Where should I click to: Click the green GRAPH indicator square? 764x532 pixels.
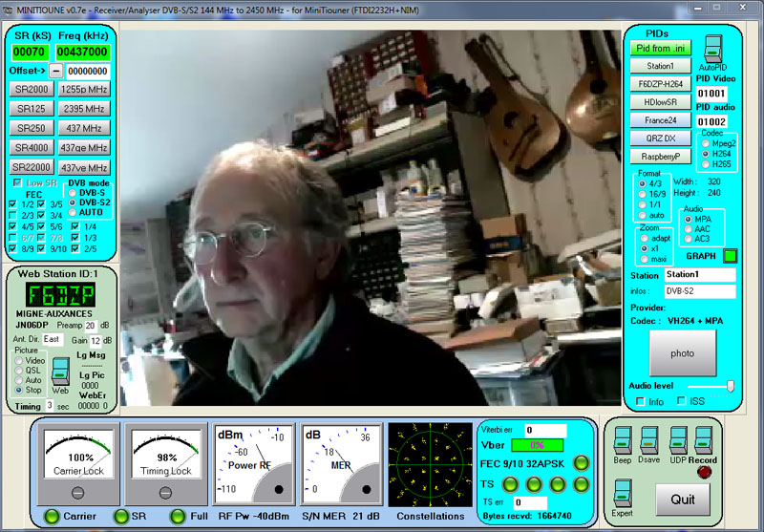click(x=731, y=255)
